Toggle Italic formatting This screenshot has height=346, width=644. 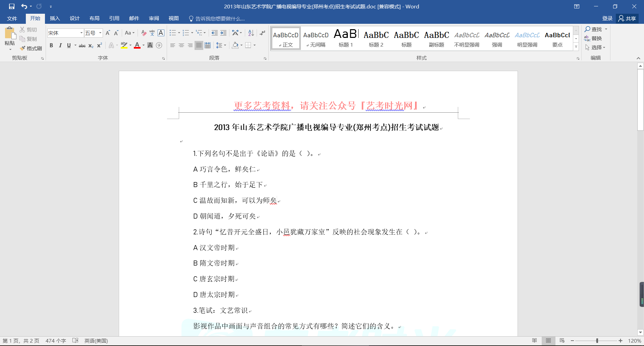tap(60, 46)
